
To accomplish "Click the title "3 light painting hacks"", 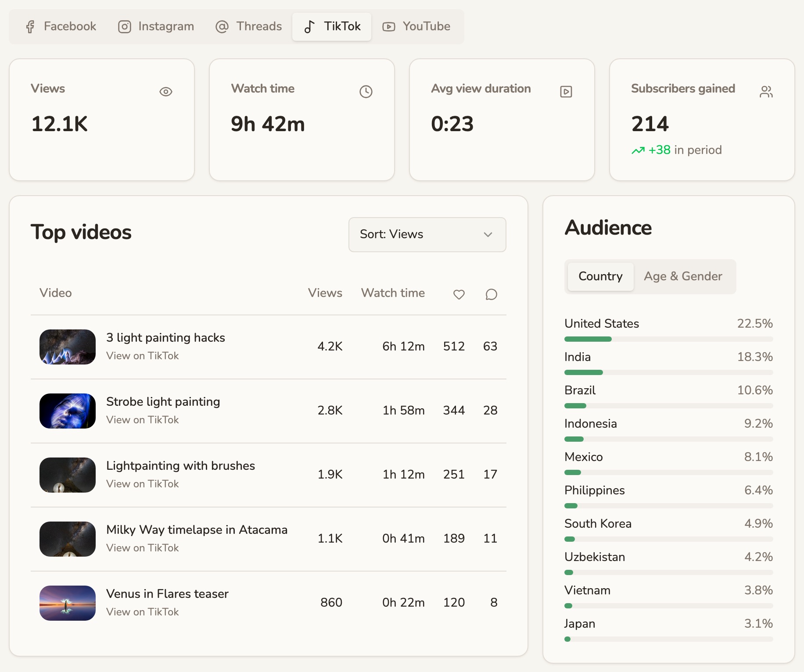I will click(x=166, y=338).
